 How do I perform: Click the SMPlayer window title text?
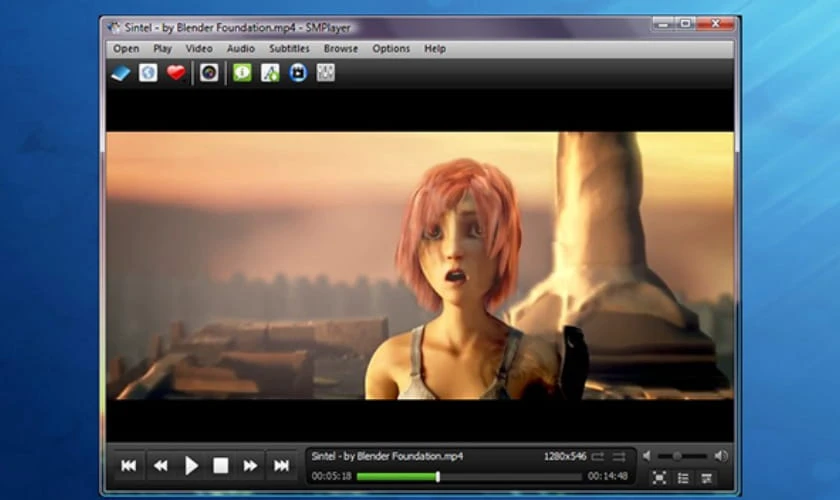click(237, 27)
